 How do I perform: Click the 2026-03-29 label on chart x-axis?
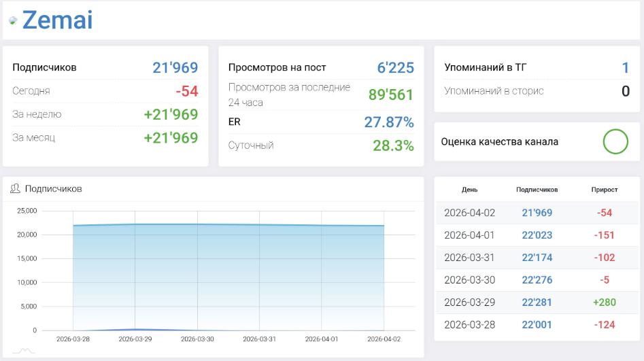pos(135,339)
